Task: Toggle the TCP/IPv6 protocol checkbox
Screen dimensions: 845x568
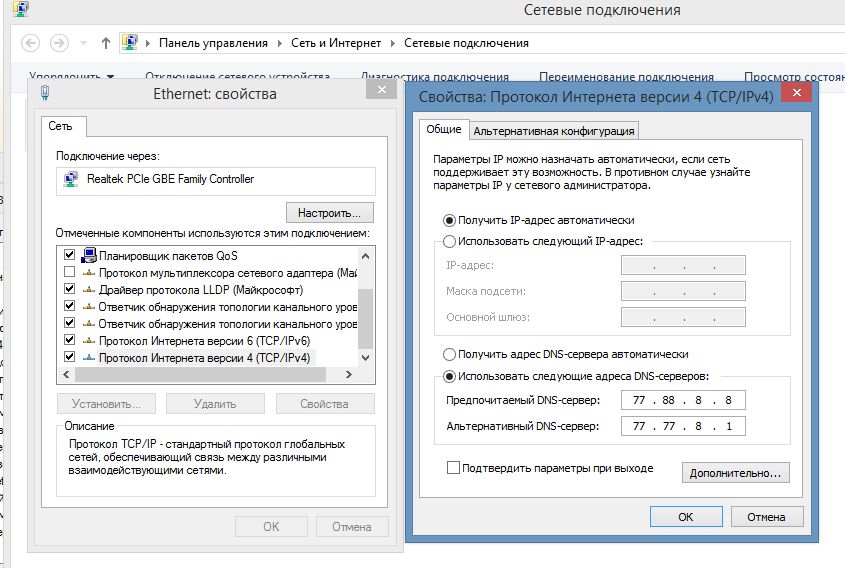Action: tap(70, 340)
